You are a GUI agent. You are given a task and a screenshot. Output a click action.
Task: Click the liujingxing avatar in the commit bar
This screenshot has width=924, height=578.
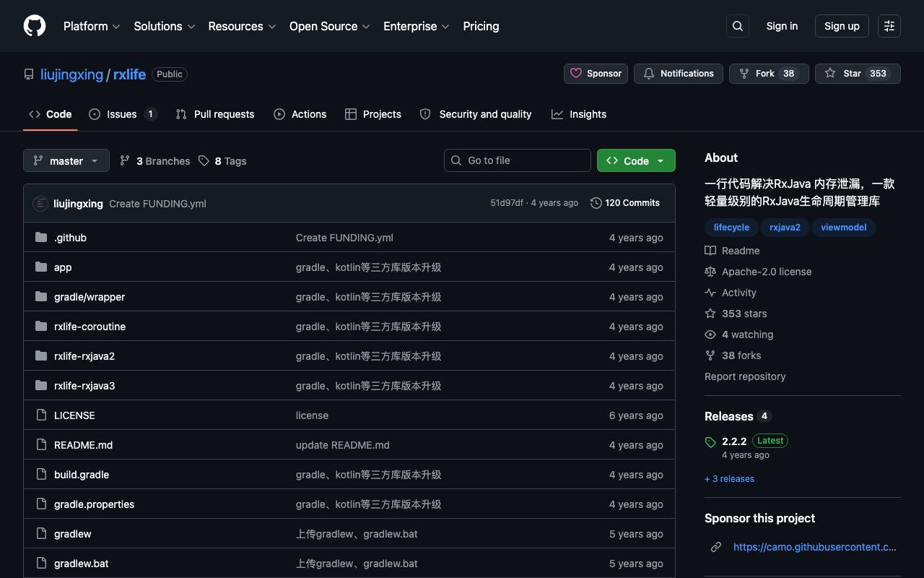pos(40,204)
